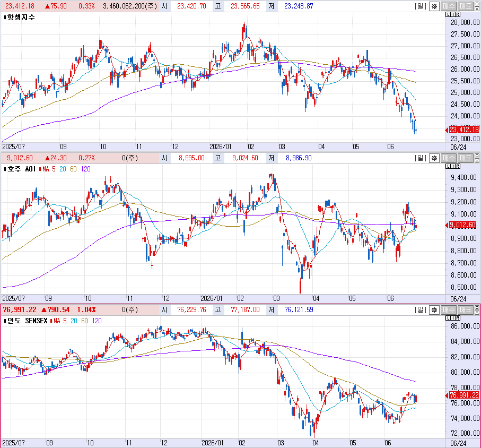Maximize the 호주 AOI chart panel

(477, 156)
